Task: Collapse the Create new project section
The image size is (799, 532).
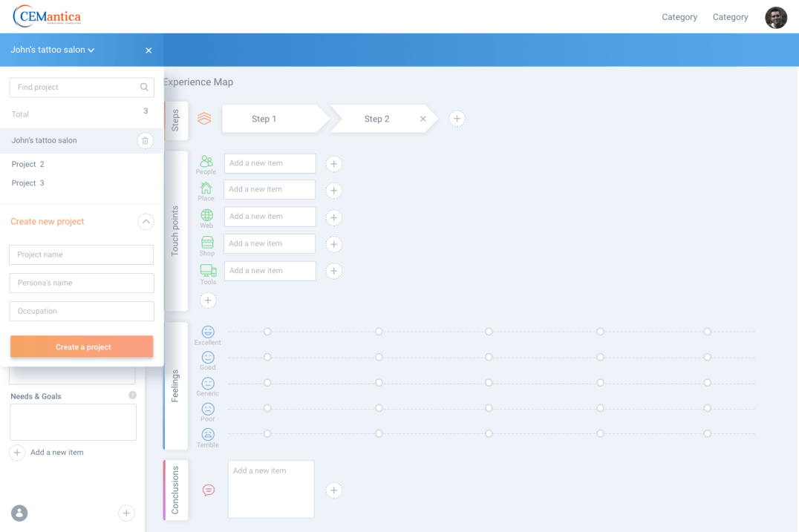Action: point(146,221)
